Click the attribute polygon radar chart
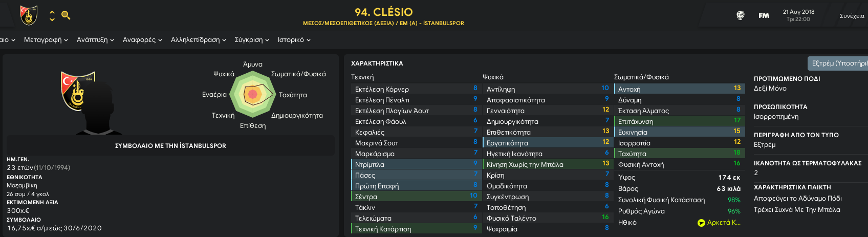Screen dimensions: 868x237 (253, 95)
